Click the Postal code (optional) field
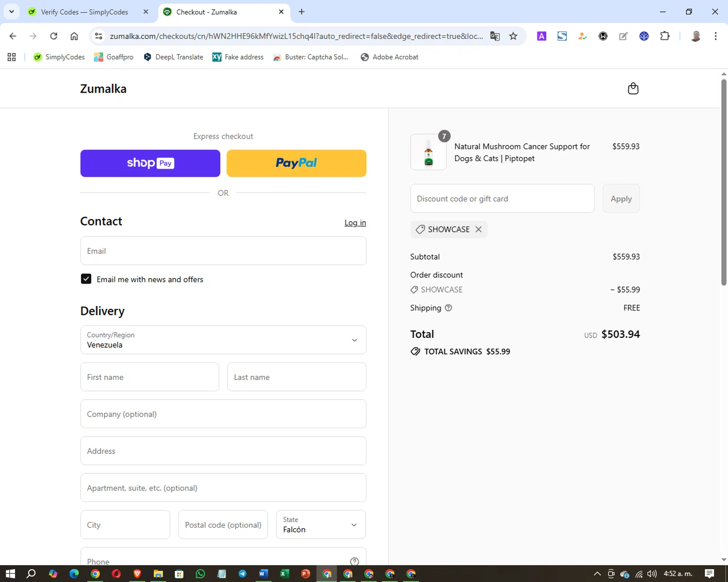This screenshot has width=728, height=582. (223, 525)
